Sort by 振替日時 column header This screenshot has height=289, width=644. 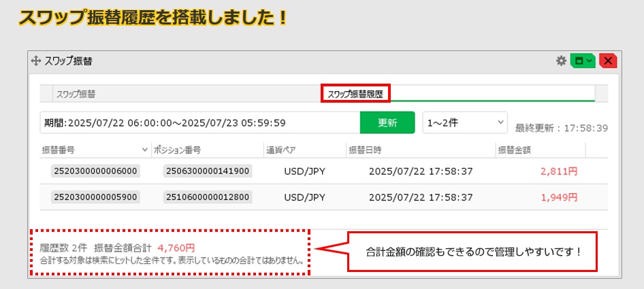[421, 150]
